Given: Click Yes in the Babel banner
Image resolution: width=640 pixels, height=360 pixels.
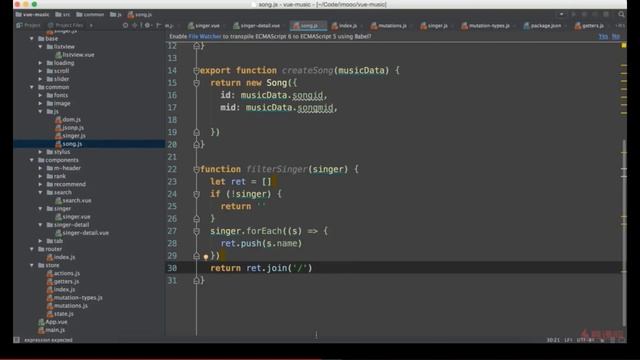Looking at the screenshot, I should click(603, 36).
